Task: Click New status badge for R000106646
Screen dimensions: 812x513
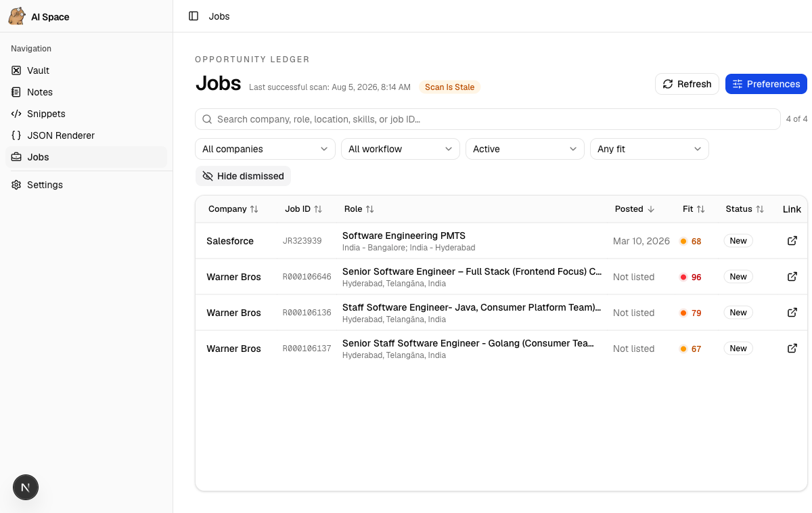Action: click(738, 277)
